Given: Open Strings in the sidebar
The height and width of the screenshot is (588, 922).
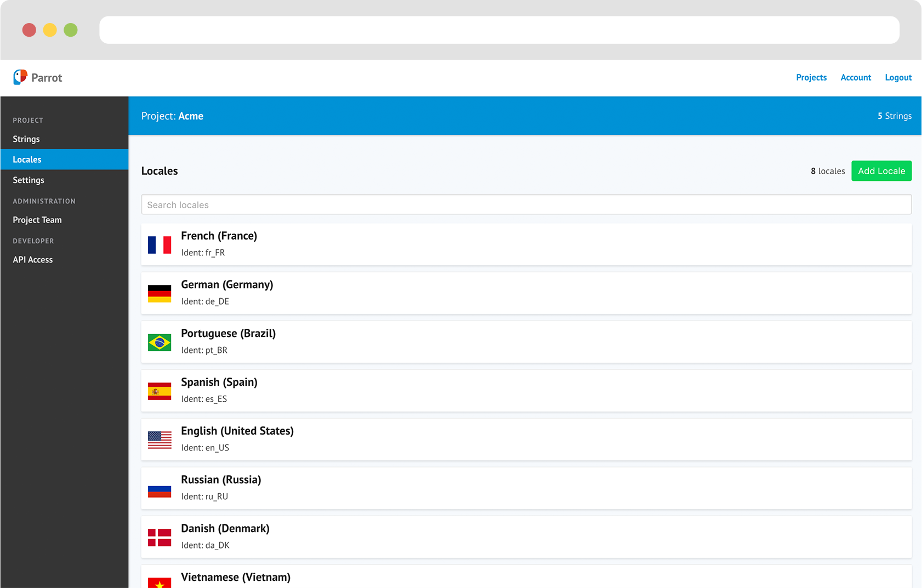Looking at the screenshot, I should [64, 139].
